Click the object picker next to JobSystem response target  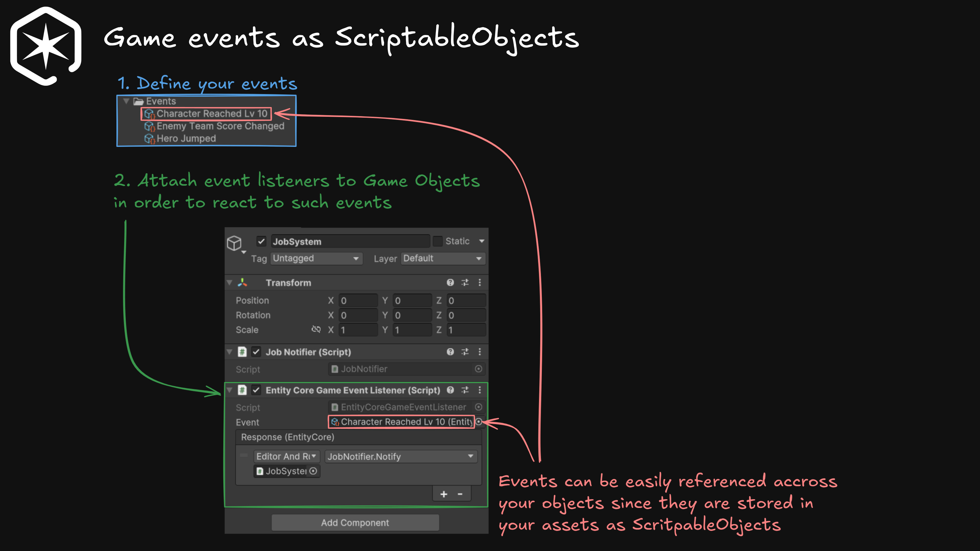point(313,471)
